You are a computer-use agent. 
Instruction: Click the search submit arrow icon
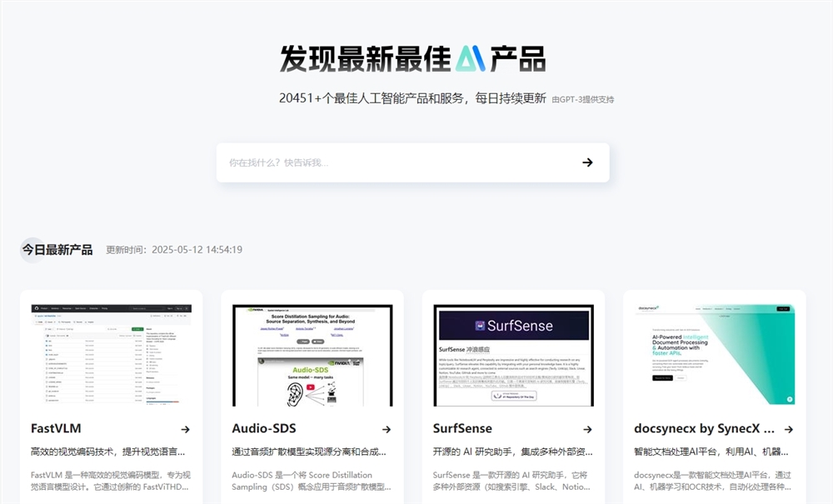(586, 162)
